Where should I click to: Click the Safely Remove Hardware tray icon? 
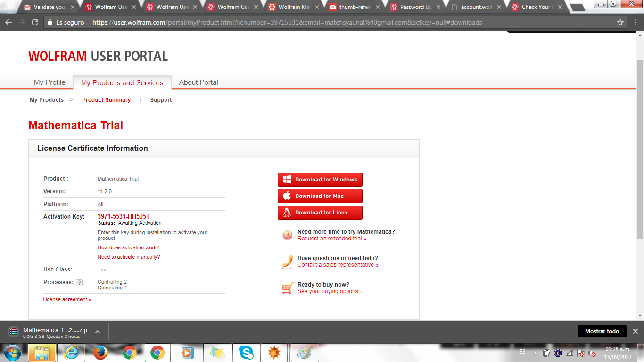(x=547, y=353)
